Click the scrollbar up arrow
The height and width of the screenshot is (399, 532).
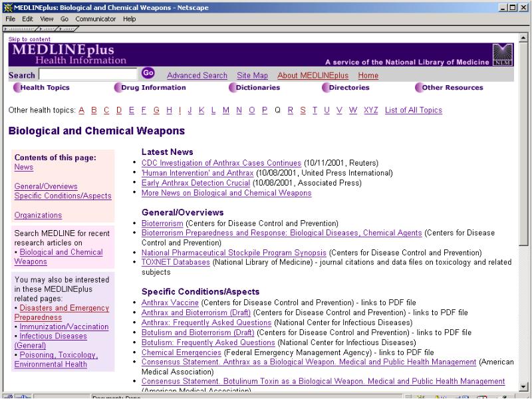click(523, 38)
